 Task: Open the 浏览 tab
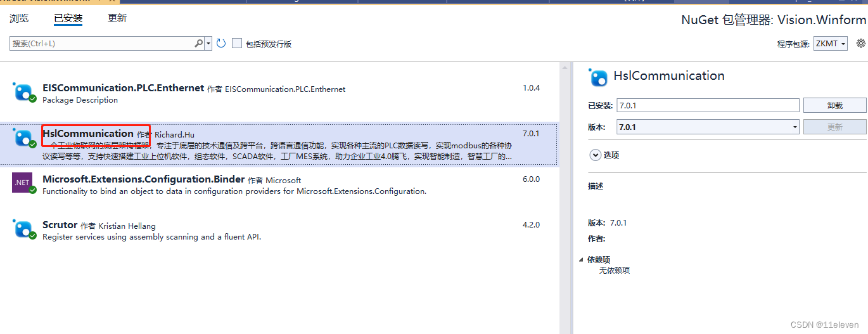click(19, 18)
